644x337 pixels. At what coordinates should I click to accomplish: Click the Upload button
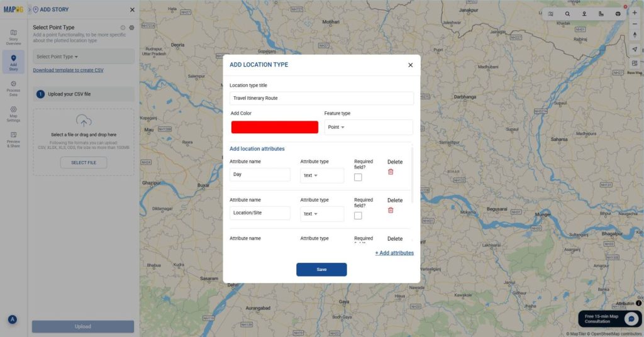tap(83, 326)
